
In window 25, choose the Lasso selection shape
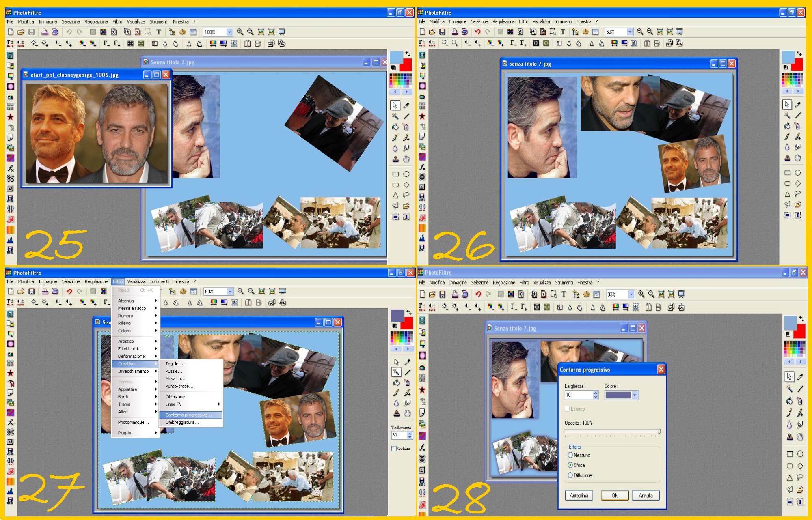point(406,196)
